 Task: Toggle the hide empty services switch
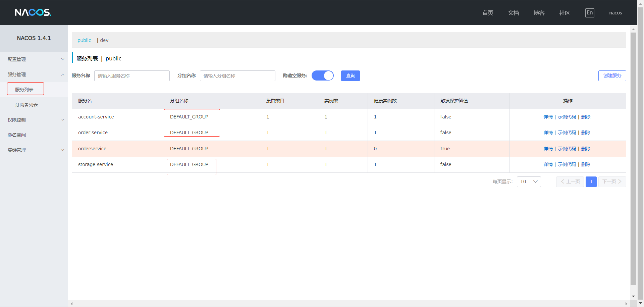pos(322,75)
